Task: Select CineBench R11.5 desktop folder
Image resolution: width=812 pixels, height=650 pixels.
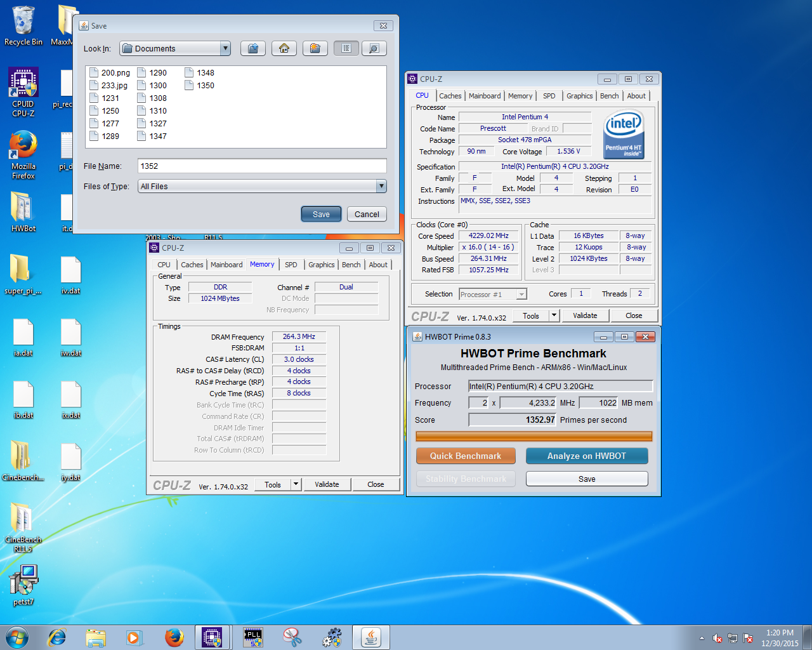Action: click(23, 527)
